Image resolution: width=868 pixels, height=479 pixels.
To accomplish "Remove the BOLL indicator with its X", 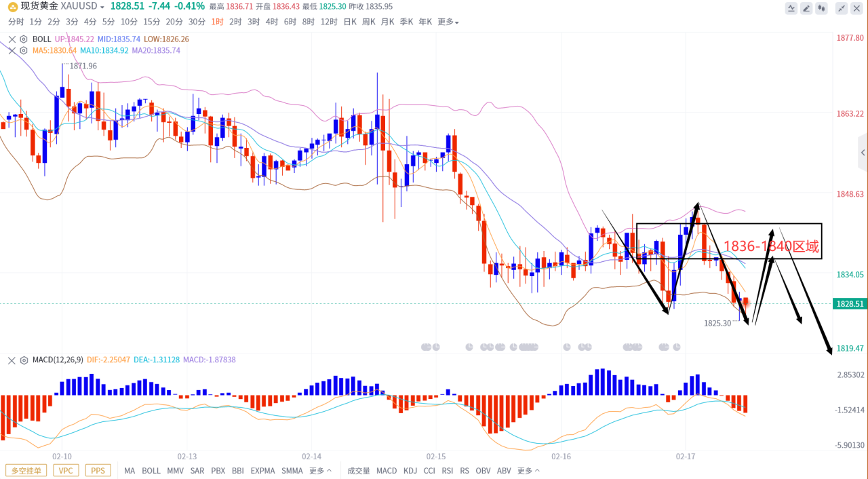I will coord(12,39).
